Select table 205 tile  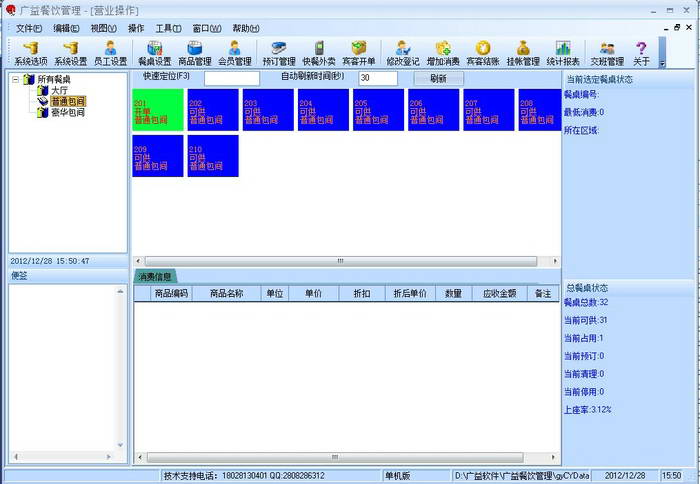[379, 110]
